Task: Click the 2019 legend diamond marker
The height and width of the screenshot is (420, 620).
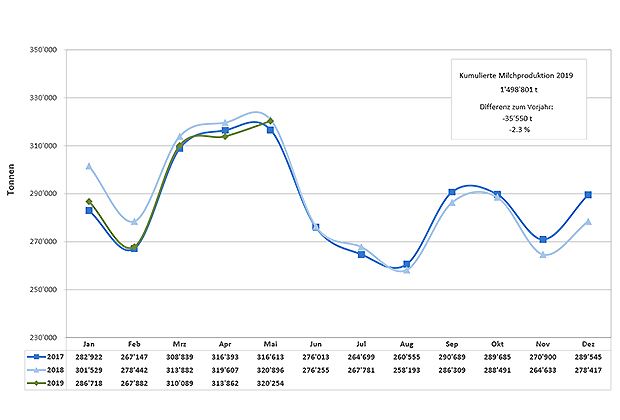Action: coord(33,381)
